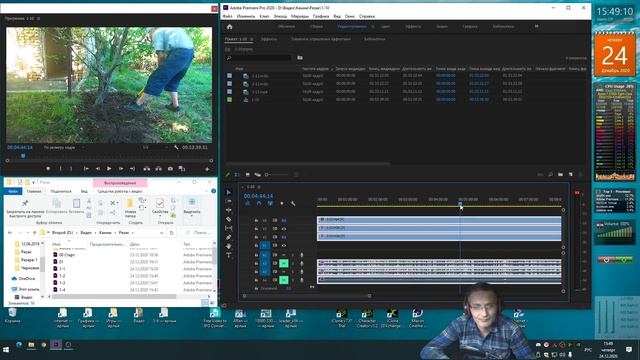Click the Windows Start button

(x=6, y=350)
